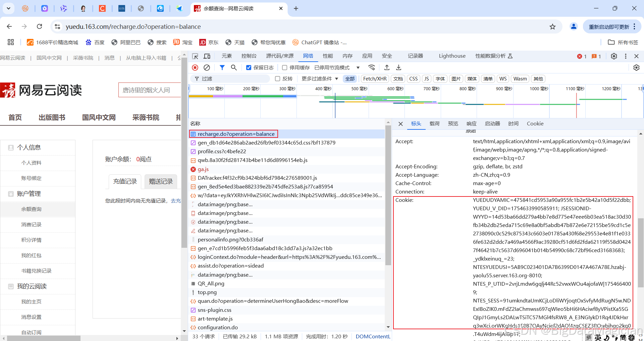Screen dimensions: 644x341
Task: Open Cookie request tab
Action: click(535, 124)
